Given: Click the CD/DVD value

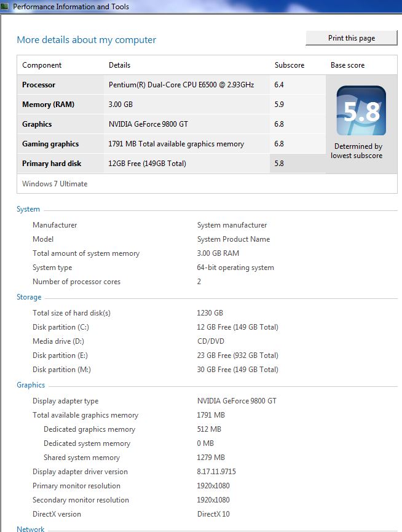Looking at the screenshot, I should 210,341.
